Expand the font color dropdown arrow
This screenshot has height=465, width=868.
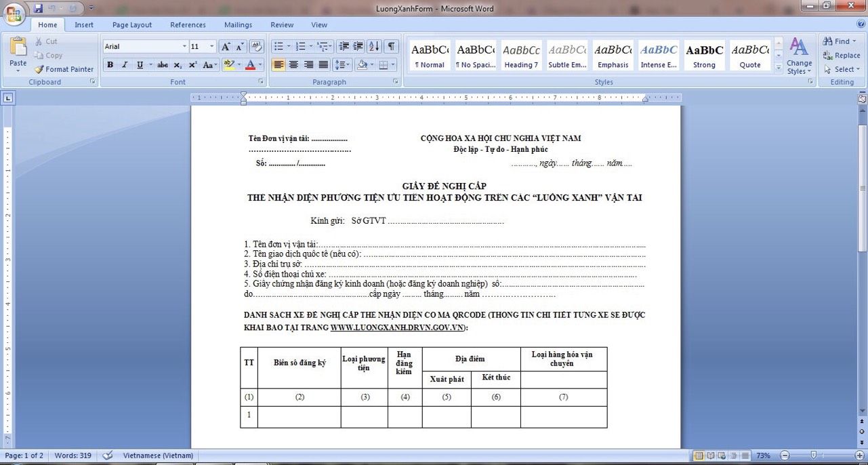pyautogui.click(x=260, y=65)
